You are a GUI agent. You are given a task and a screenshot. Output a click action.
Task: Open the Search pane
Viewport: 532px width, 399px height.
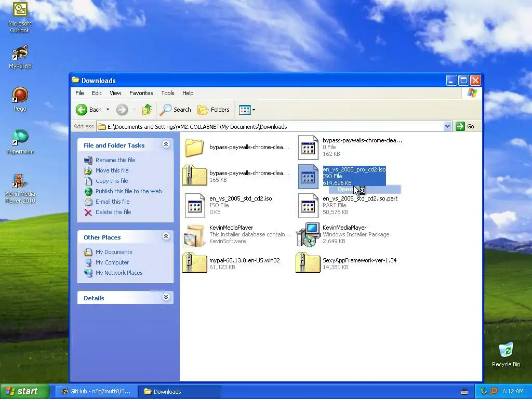(x=176, y=110)
